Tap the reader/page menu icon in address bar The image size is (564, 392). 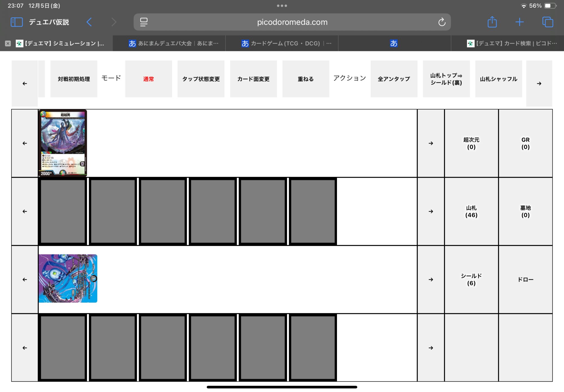click(144, 22)
